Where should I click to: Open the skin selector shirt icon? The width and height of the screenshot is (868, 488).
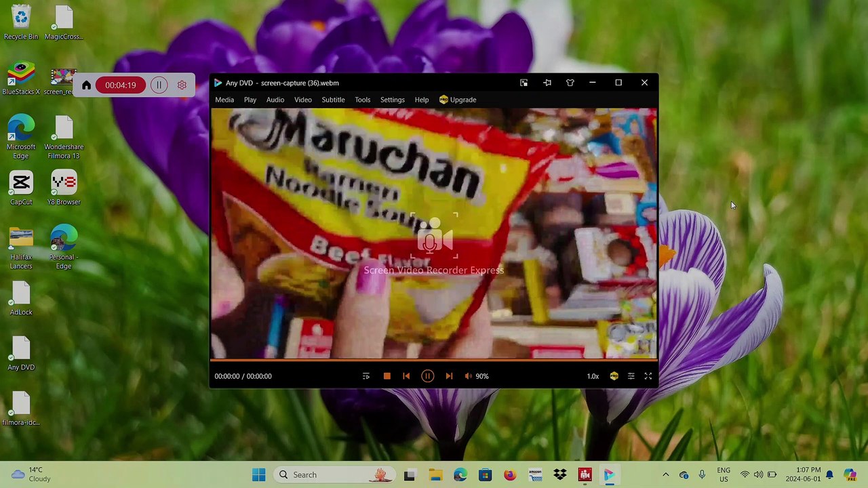570,83
